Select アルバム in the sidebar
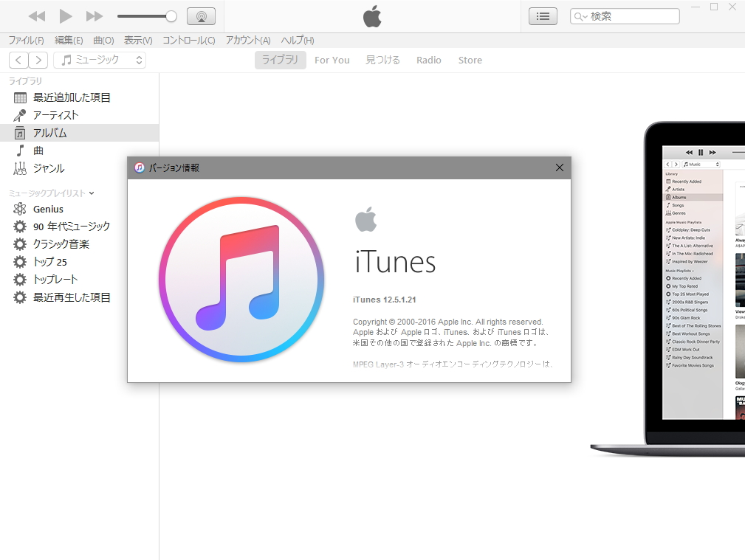Image resolution: width=745 pixels, height=560 pixels. click(x=79, y=133)
